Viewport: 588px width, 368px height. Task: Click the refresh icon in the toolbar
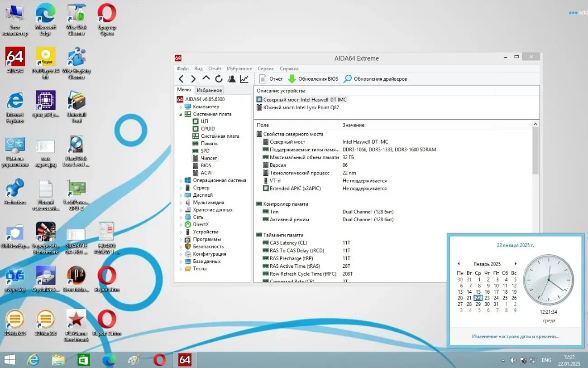tap(219, 78)
